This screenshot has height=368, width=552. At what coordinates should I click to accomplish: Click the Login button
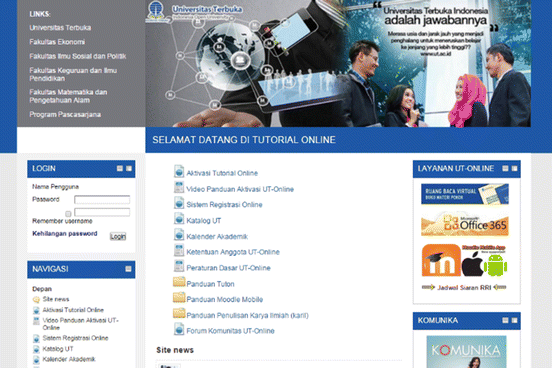coord(118,237)
